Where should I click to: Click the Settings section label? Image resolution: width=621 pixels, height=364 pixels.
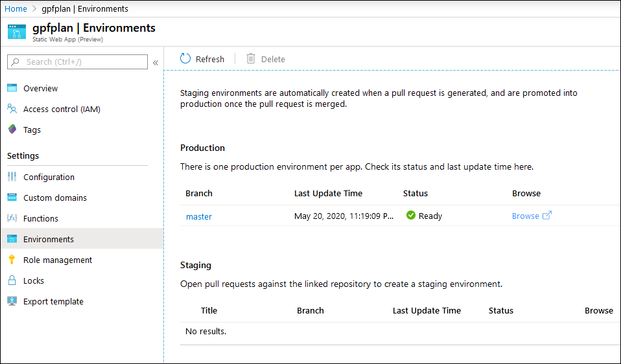[x=23, y=155]
